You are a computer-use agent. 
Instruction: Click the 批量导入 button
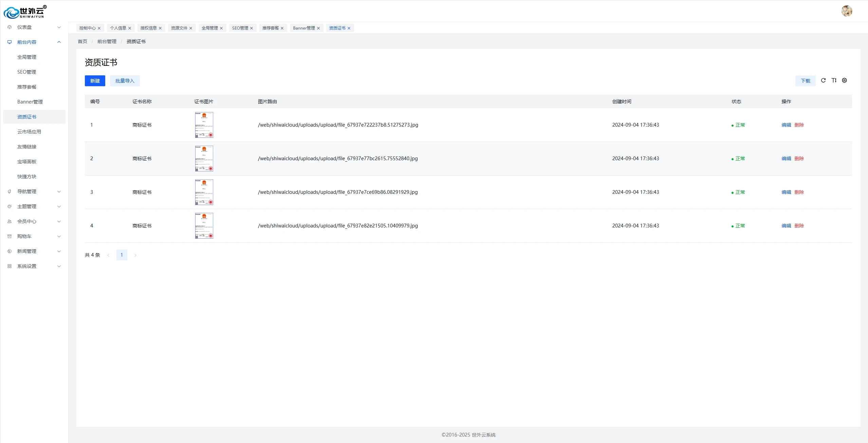[125, 81]
